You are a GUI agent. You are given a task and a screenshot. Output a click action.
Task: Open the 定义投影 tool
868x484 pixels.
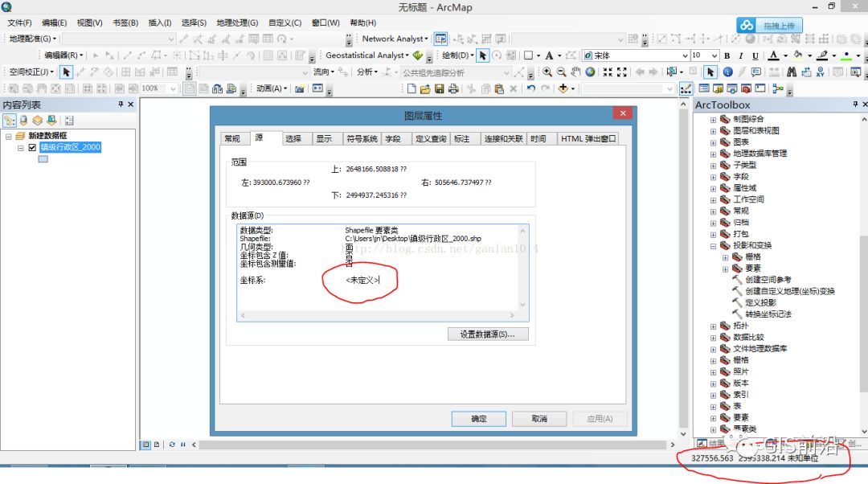pos(760,303)
